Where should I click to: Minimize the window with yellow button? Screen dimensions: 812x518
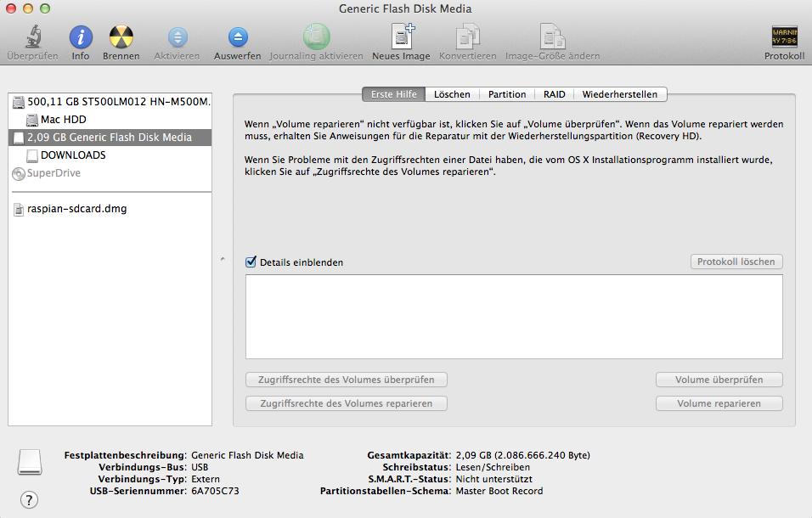28,8
